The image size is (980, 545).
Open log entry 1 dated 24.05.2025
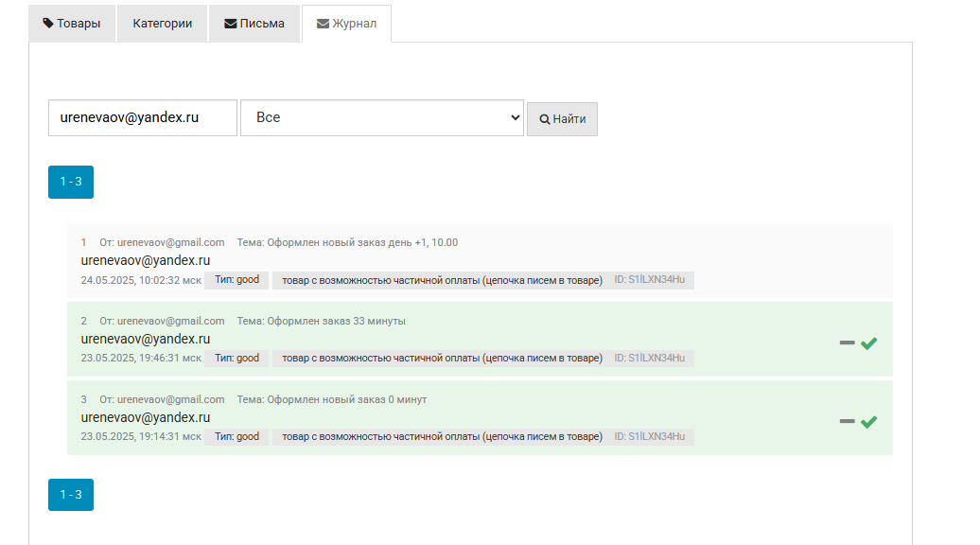(x=480, y=260)
